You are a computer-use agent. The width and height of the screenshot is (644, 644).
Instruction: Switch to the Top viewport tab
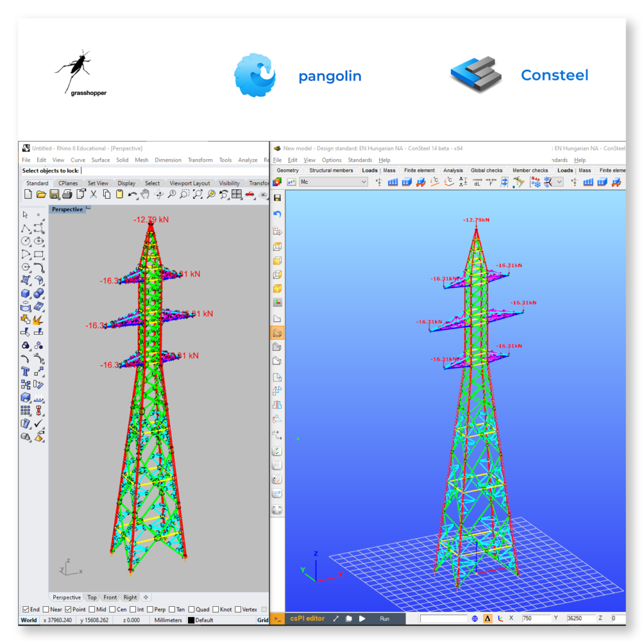tap(92, 597)
